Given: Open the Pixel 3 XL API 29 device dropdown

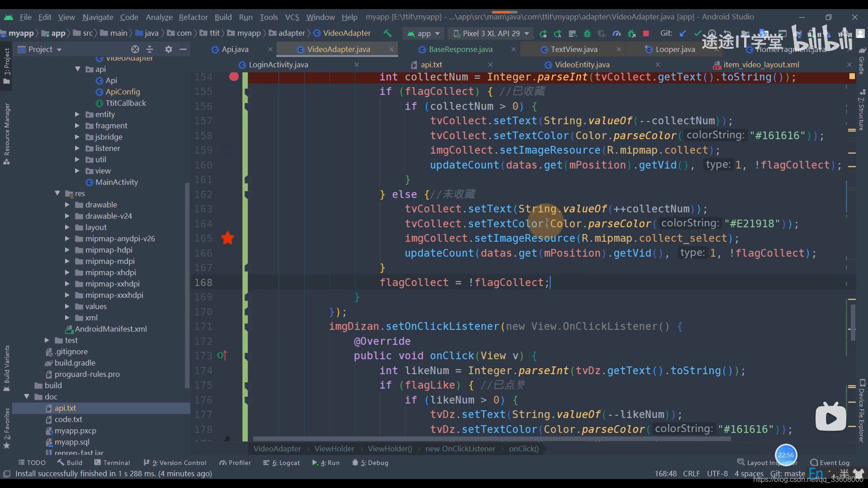Looking at the screenshot, I should coord(491,33).
